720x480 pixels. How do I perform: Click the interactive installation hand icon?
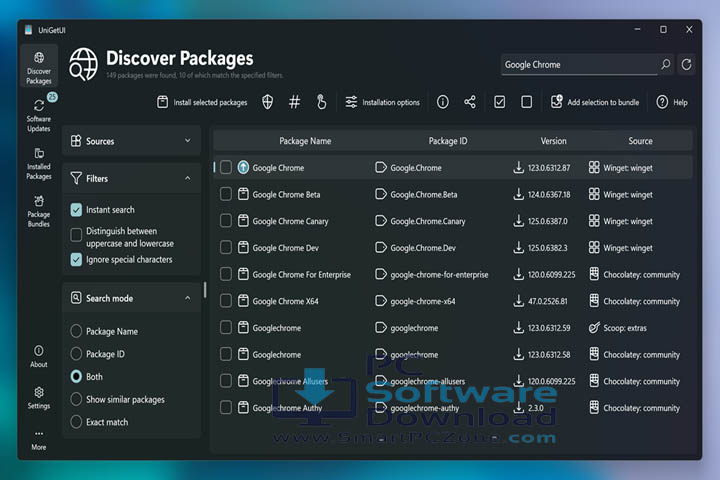click(x=321, y=102)
